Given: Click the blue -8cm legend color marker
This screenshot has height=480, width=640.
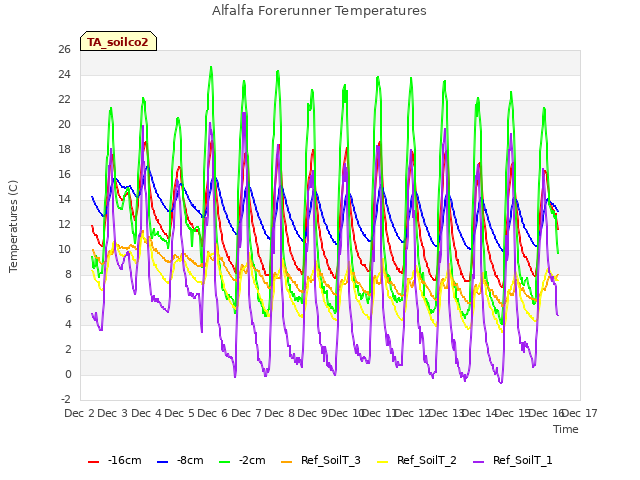Looking at the screenshot, I should 162,462.
